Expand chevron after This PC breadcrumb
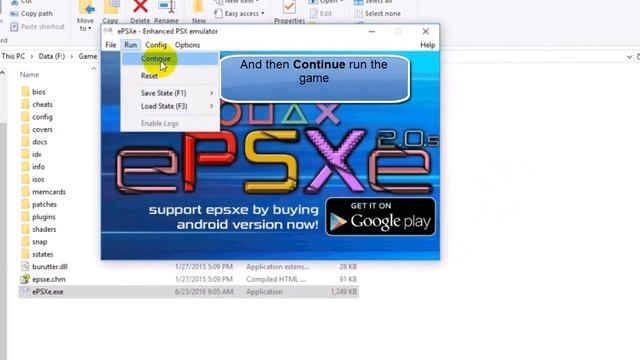640x360 pixels. click(32, 56)
